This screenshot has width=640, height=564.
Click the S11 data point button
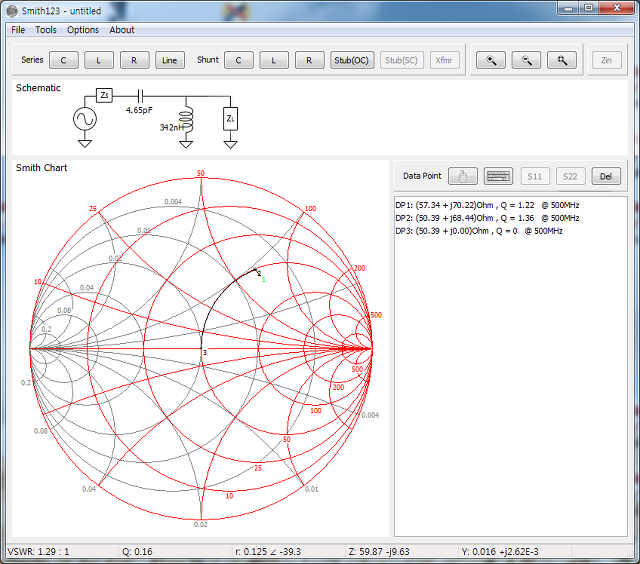(535, 176)
